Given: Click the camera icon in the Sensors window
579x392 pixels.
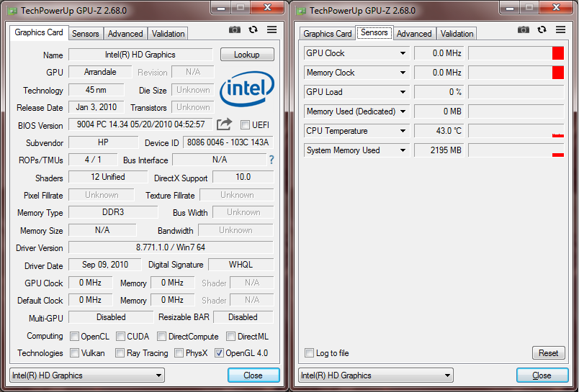Looking at the screenshot, I should coord(524,30).
